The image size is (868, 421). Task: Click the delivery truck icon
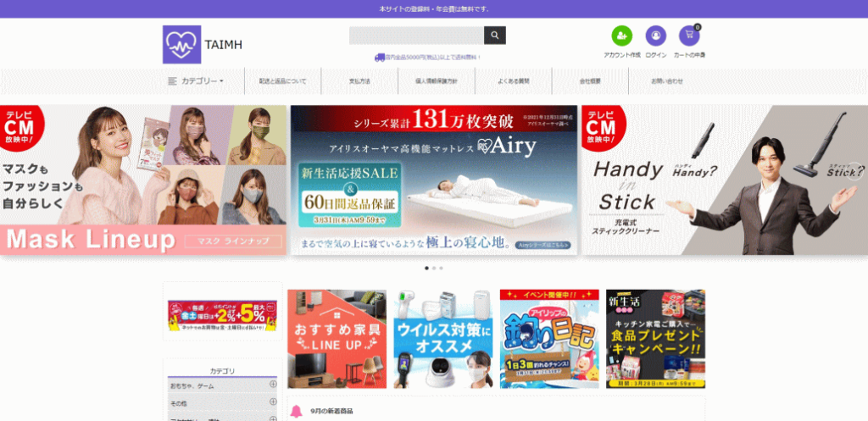click(379, 58)
